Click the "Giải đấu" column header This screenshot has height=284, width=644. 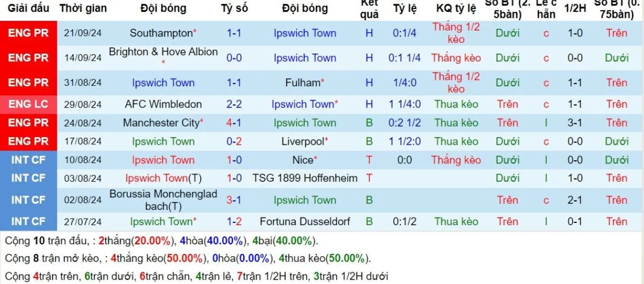click(x=28, y=9)
